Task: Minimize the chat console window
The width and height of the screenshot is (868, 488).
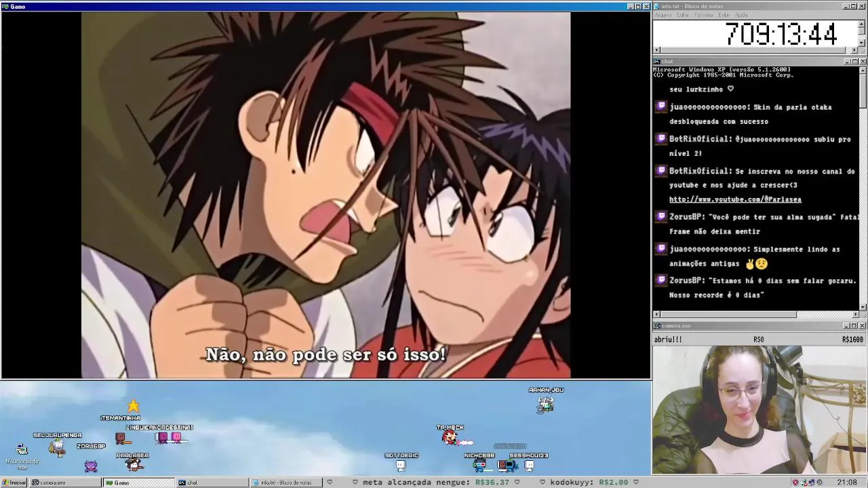Action: pyautogui.click(x=847, y=62)
